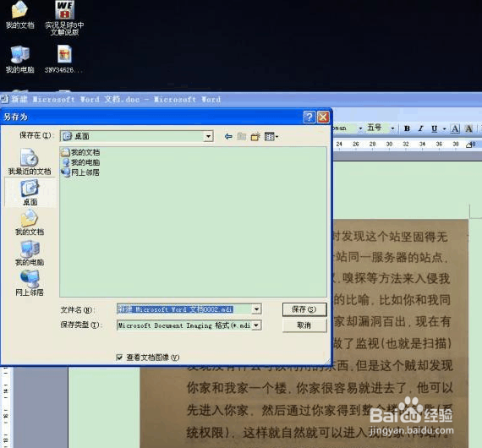This screenshot has height=448, width=482.
Task: Open the My Computer desktop icon
Action: tap(20, 59)
